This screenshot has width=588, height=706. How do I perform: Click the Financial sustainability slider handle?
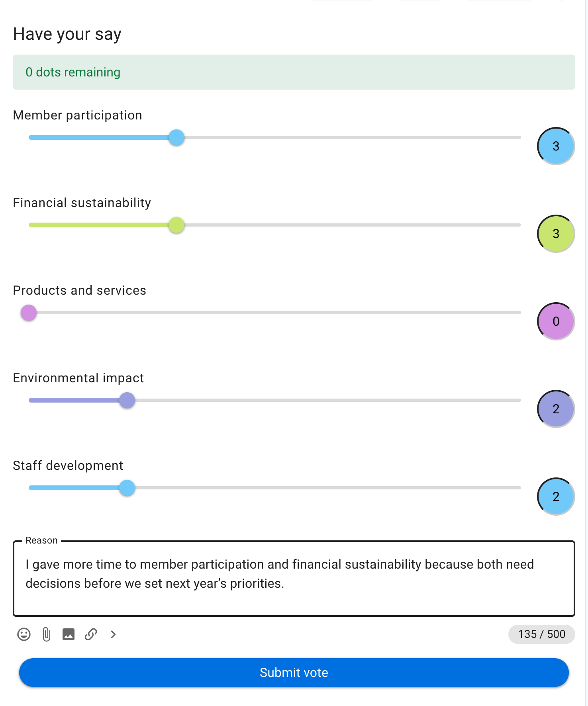176,225
